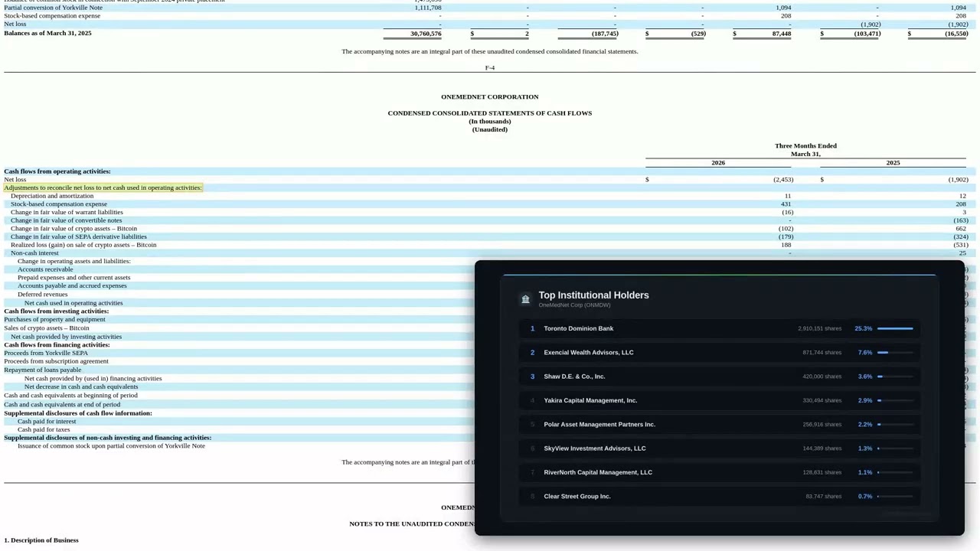Click "Proceeds from subscription agreement" row label
Image resolution: width=980 pixels, height=551 pixels.
(56, 361)
